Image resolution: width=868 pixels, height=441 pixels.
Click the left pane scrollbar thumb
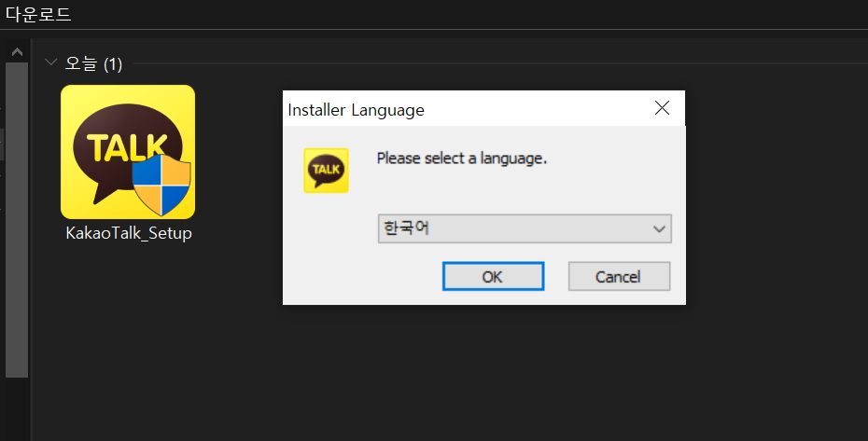[17, 220]
